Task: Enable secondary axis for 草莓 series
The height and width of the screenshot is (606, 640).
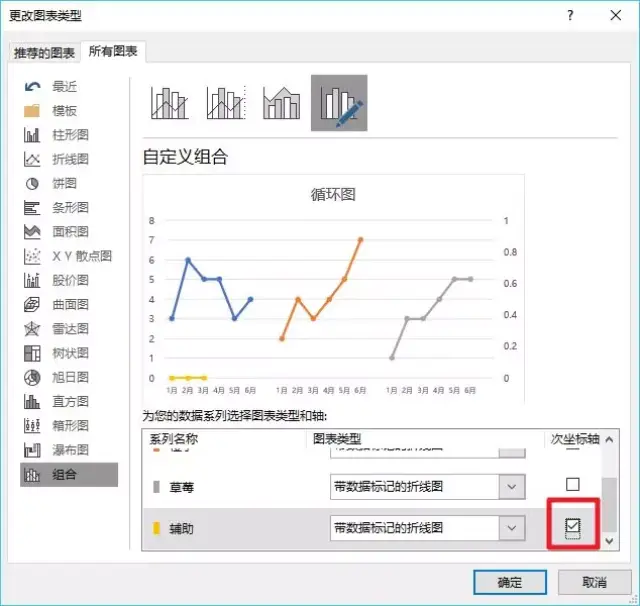Action: click(573, 484)
